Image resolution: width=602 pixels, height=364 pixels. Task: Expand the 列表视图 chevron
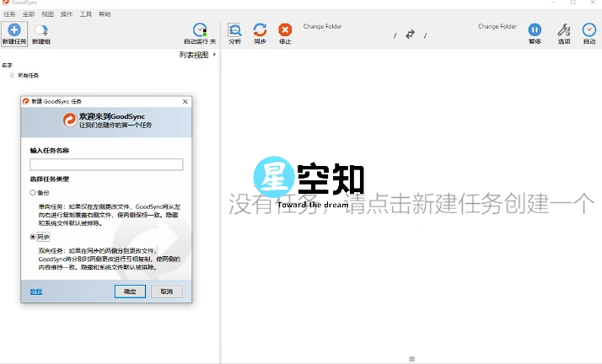(214, 55)
